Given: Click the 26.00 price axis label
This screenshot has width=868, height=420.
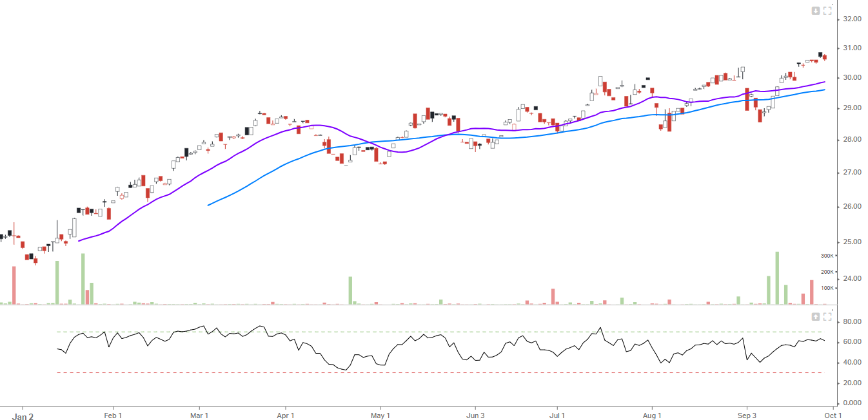Looking at the screenshot, I should click(x=853, y=207).
